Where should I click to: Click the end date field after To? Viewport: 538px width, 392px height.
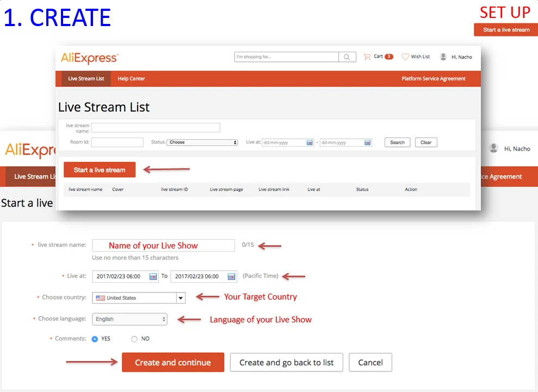pos(204,276)
